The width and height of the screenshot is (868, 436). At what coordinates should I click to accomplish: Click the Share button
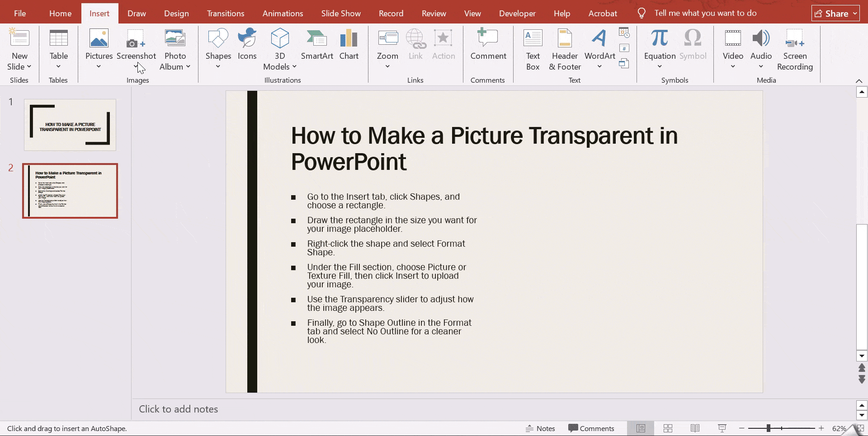coord(835,14)
